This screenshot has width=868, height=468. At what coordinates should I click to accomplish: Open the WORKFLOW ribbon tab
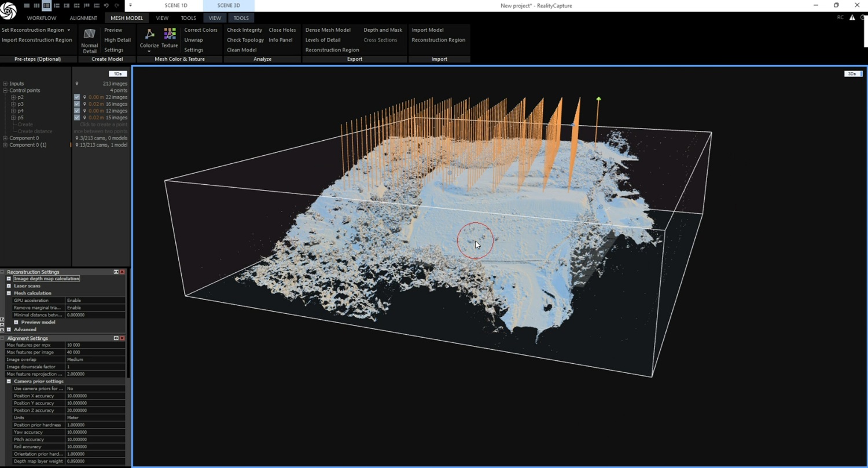pyautogui.click(x=42, y=18)
